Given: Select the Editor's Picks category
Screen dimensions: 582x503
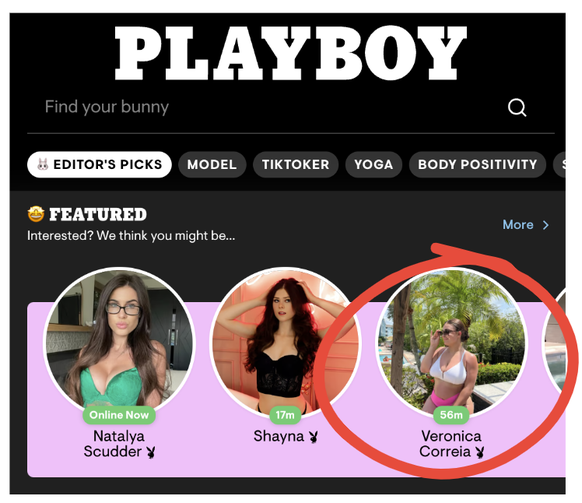Looking at the screenshot, I should pos(99,164).
